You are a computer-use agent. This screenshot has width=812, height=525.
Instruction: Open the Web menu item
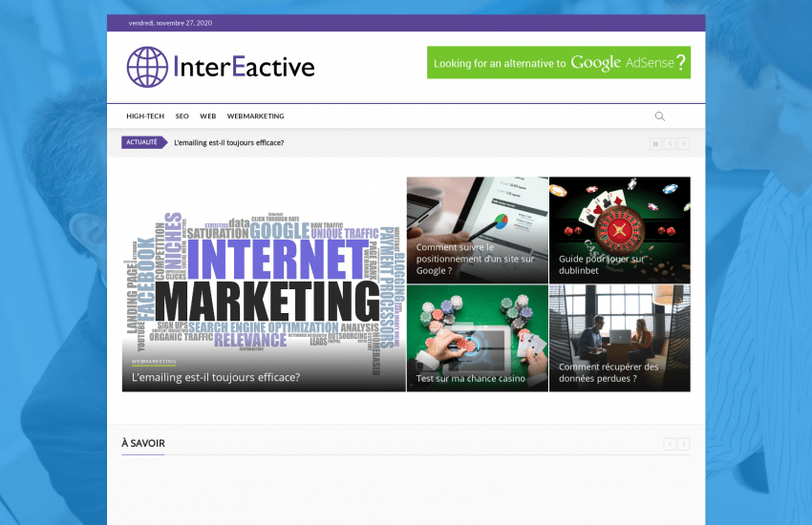[207, 116]
